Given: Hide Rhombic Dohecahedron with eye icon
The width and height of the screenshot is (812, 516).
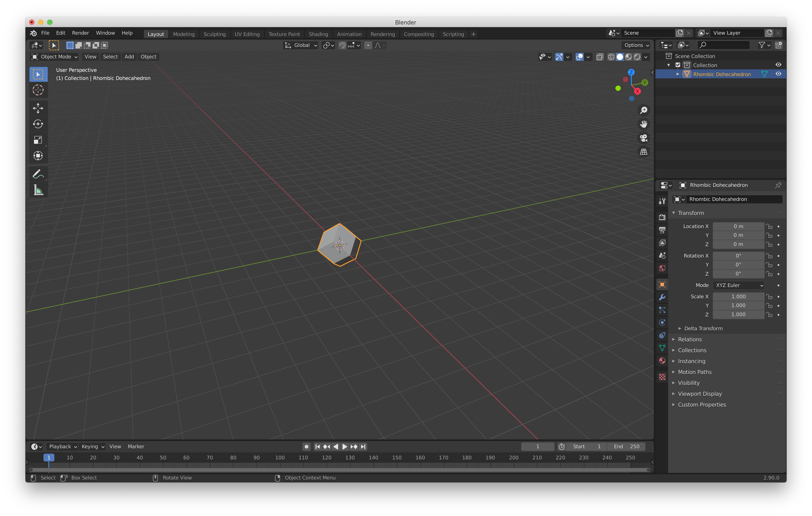Looking at the screenshot, I should click(778, 74).
